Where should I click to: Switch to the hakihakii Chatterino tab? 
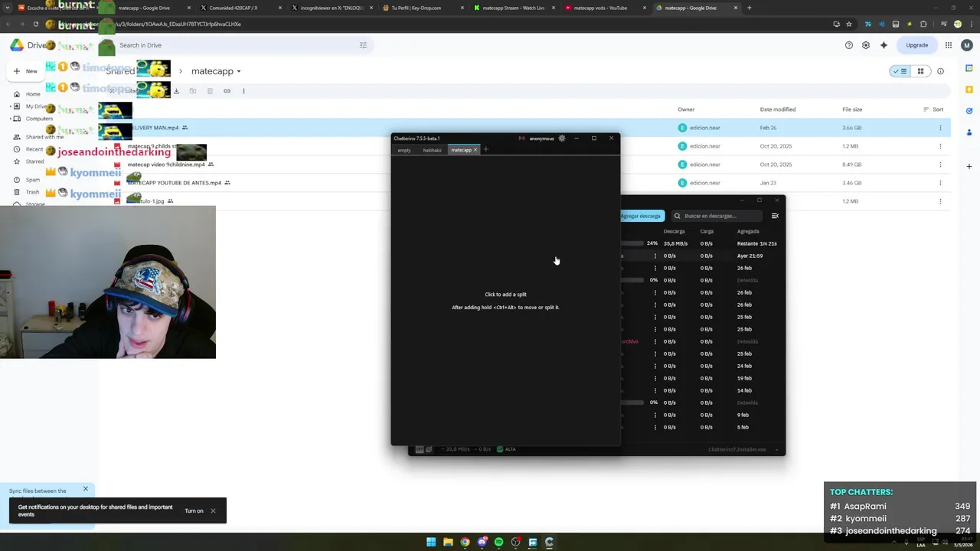432,150
